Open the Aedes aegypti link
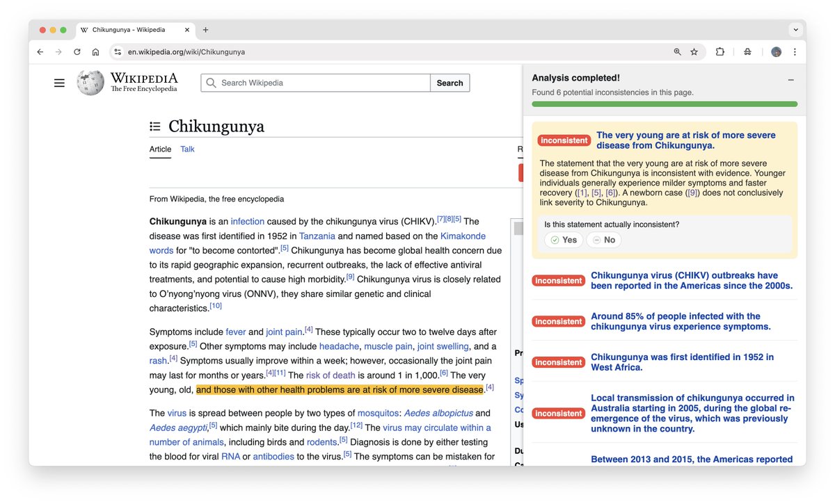The height and width of the screenshot is (504, 835). (x=178, y=428)
